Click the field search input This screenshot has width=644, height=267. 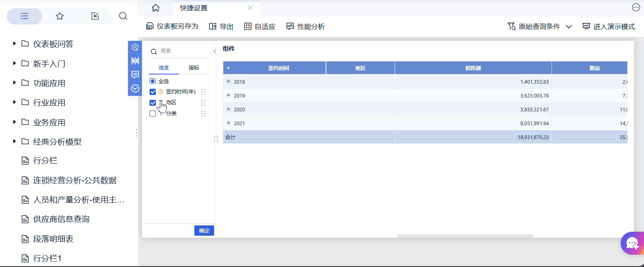[179, 51]
